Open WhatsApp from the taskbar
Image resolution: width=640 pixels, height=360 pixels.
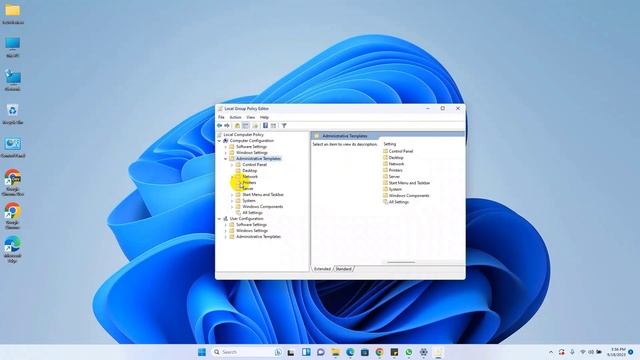[409, 352]
